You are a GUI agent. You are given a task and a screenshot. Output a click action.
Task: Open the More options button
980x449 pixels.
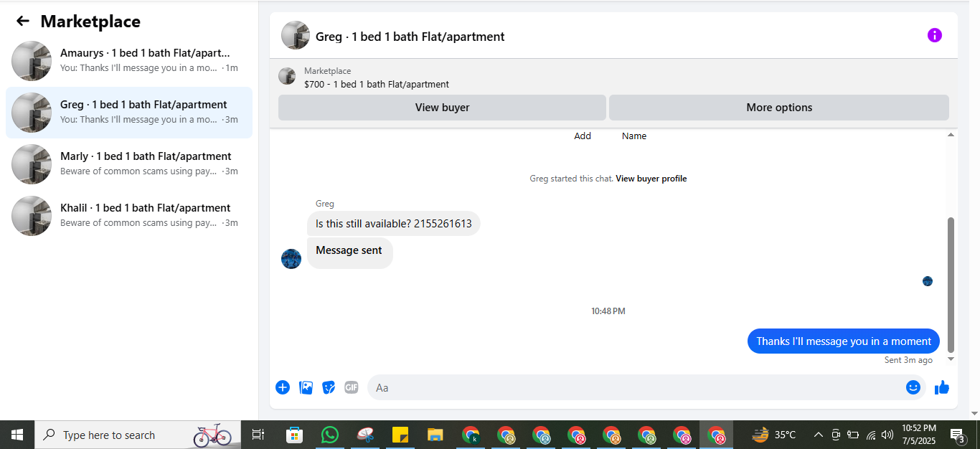coord(779,108)
